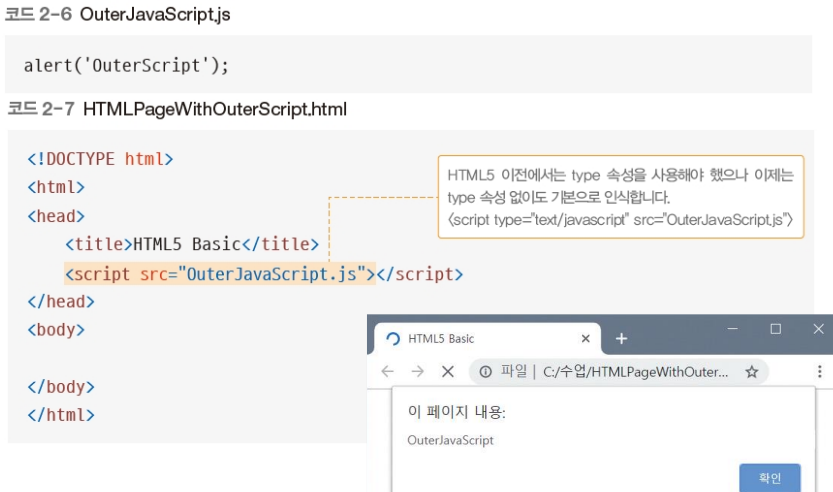Click the 코드 2-7 HTMLPageWithOuterScript.html heading
The image size is (833, 492).
tap(177, 109)
